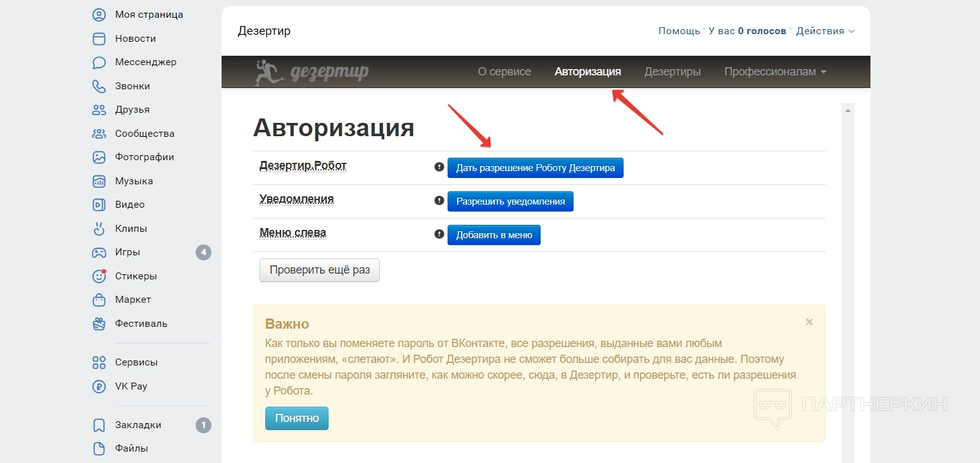
Task: Go to Новости in sidebar
Action: 135,39
